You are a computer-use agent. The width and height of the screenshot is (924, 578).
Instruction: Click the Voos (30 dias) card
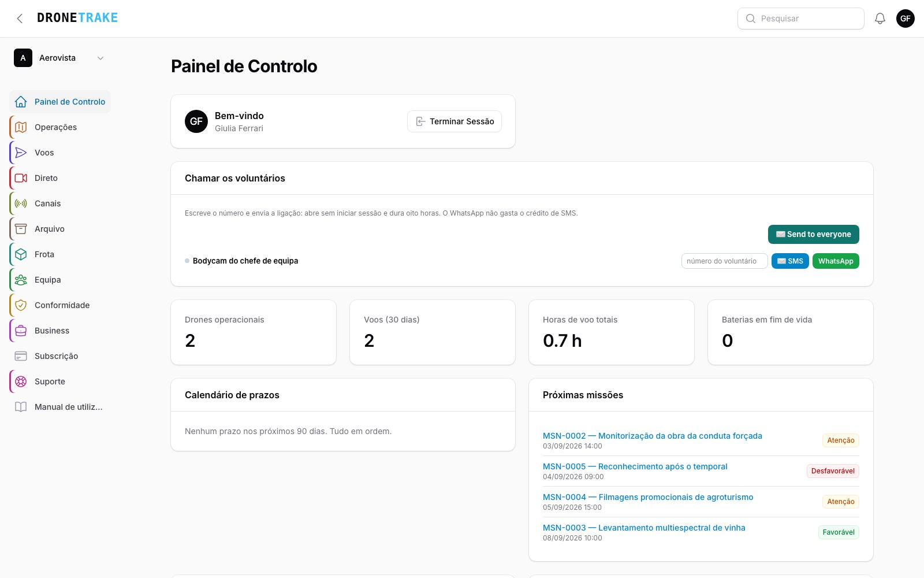433,332
